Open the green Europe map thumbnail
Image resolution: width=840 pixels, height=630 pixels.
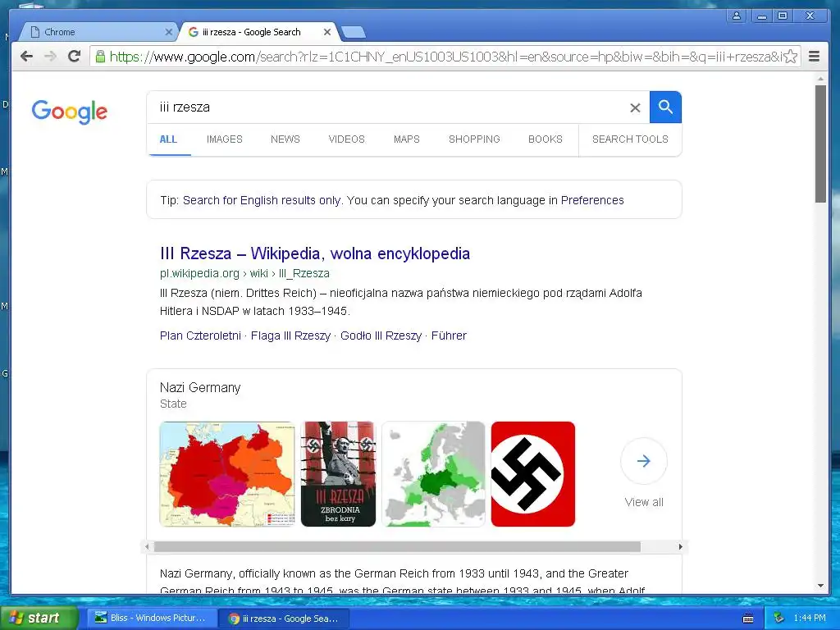433,474
